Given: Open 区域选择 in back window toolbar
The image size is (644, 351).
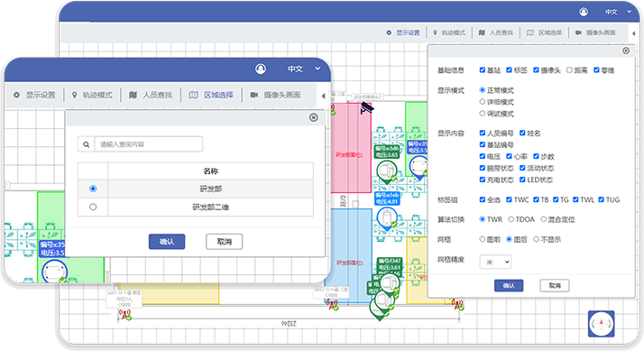Looking at the screenshot, I should (x=544, y=32).
